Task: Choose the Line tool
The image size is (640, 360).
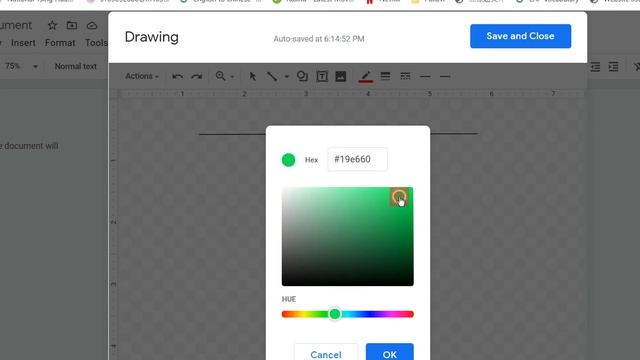Action: tap(272, 76)
